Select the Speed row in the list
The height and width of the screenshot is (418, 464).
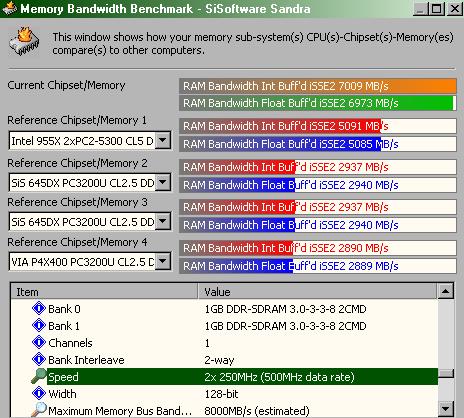[x=242, y=377]
